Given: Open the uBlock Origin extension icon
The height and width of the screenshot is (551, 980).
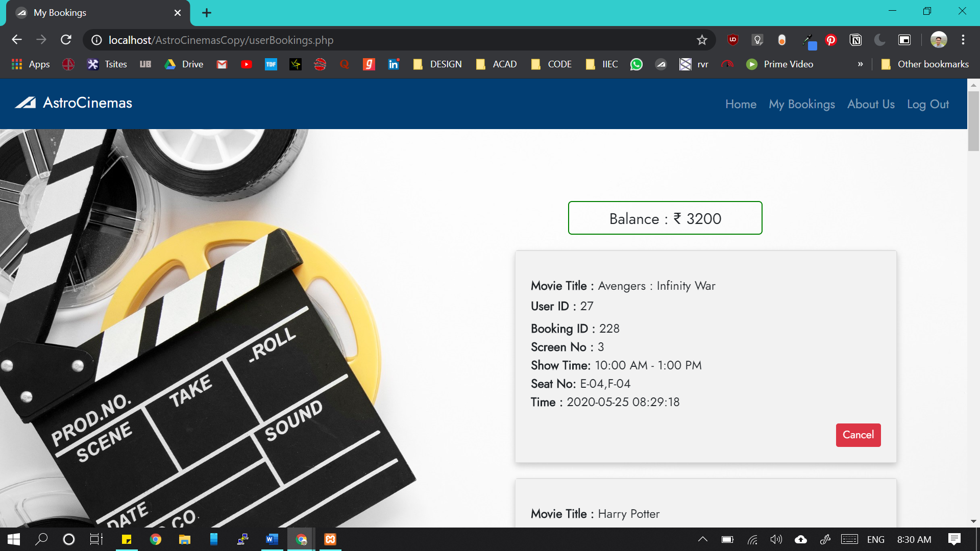Looking at the screenshot, I should [x=733, y=40].
